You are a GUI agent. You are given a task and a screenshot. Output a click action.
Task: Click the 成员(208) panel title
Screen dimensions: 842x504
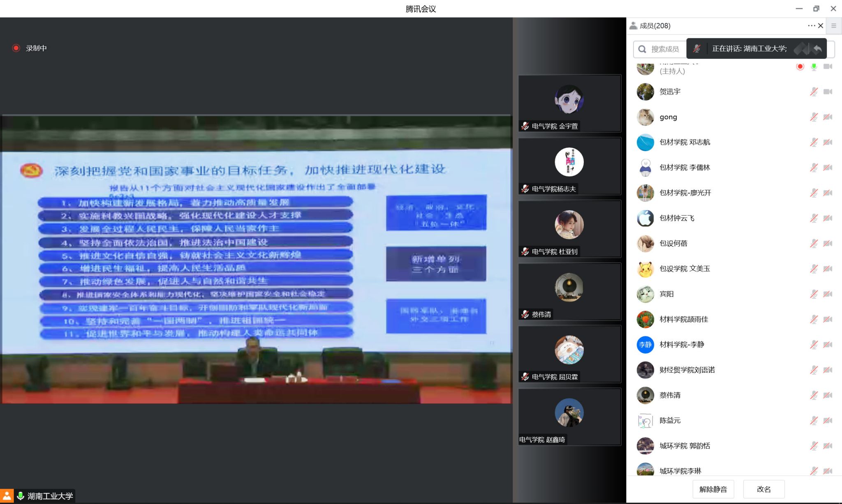click(655, 26)
